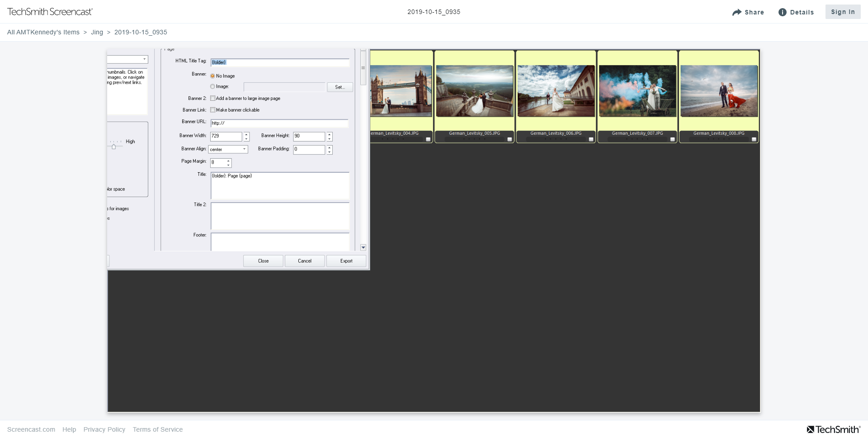Screen dimensions: 868x438
Task: Click the Page Margin value field
Action: pos(217,163)
